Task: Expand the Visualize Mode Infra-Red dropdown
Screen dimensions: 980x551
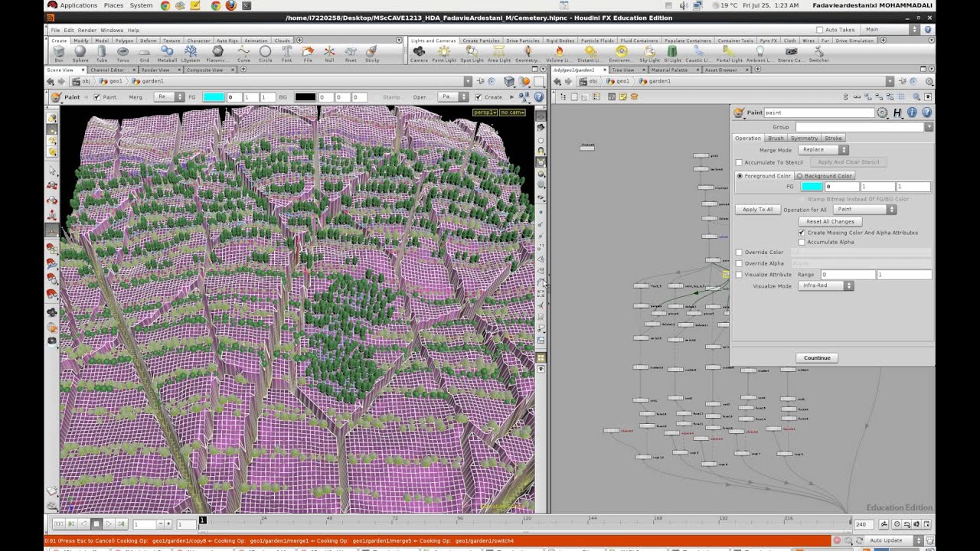Action: click(825, 286)
